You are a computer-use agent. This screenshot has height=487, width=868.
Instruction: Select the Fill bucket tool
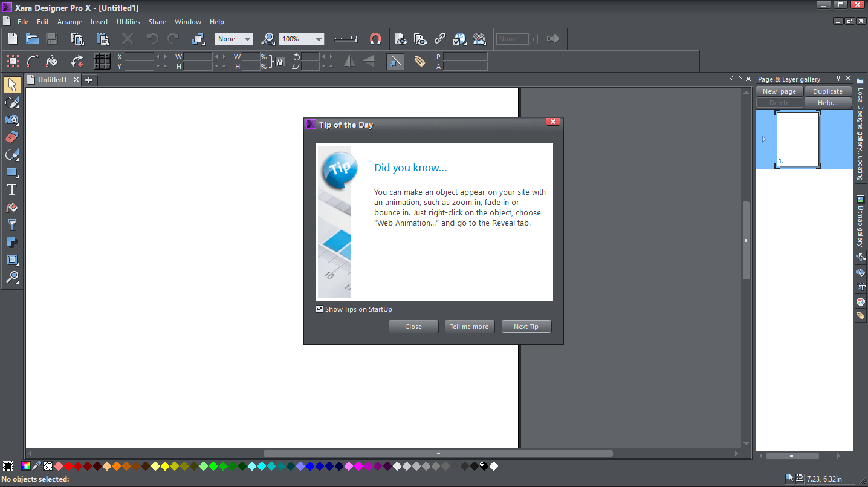point(11,208)
